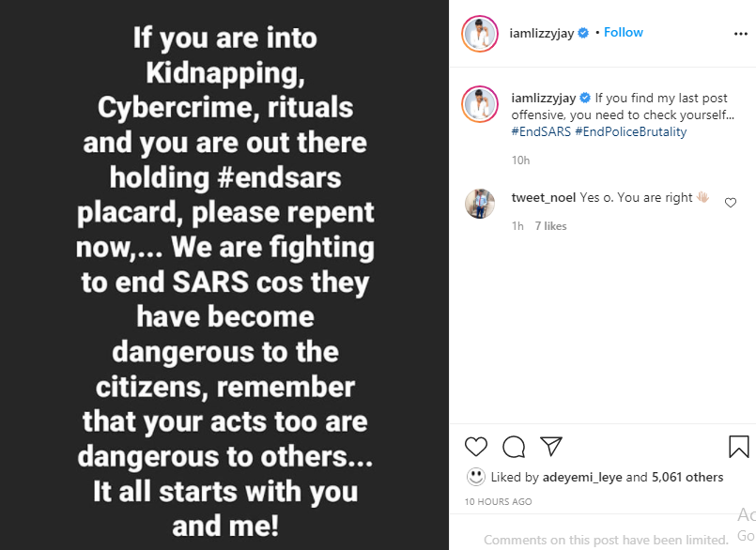Share post via paper plane icon
756x550 pixels.
(551, 446)
